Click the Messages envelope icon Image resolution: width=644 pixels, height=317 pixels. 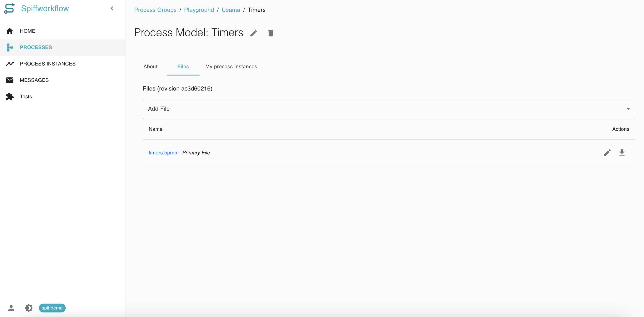(x=10, y=80)
